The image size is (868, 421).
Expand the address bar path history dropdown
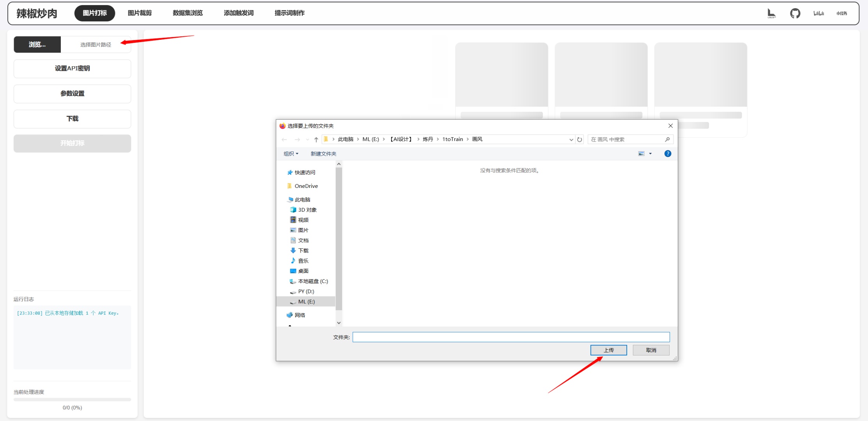(571, 140)
